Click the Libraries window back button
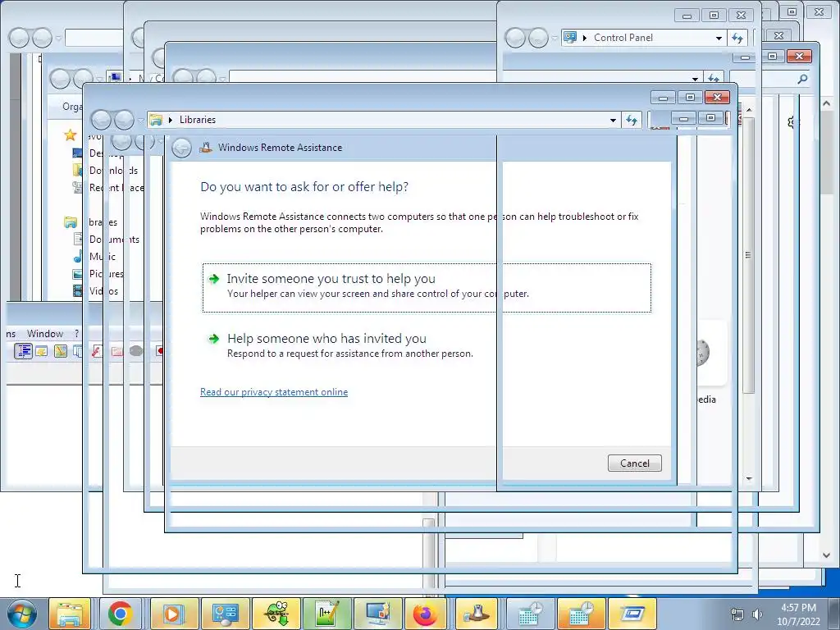This screenshot has width=840, height=630. tap(101, 120)
